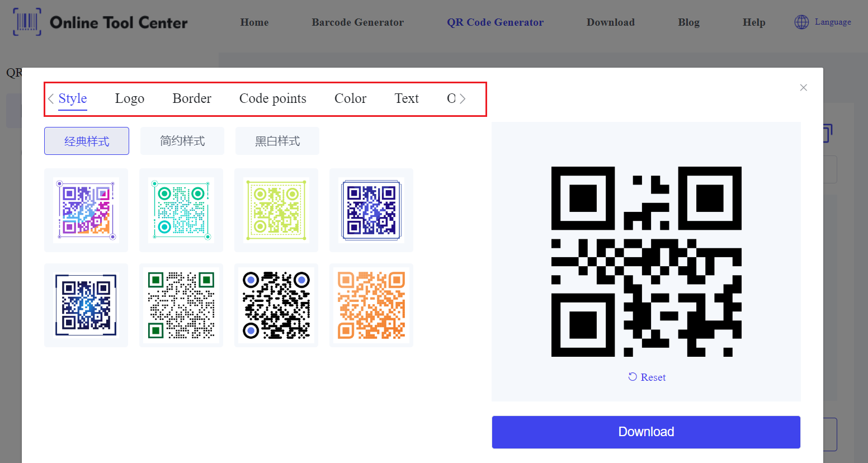Choose the dark blue framed QR style
868x463 pixels.
(x=371, y=210)
